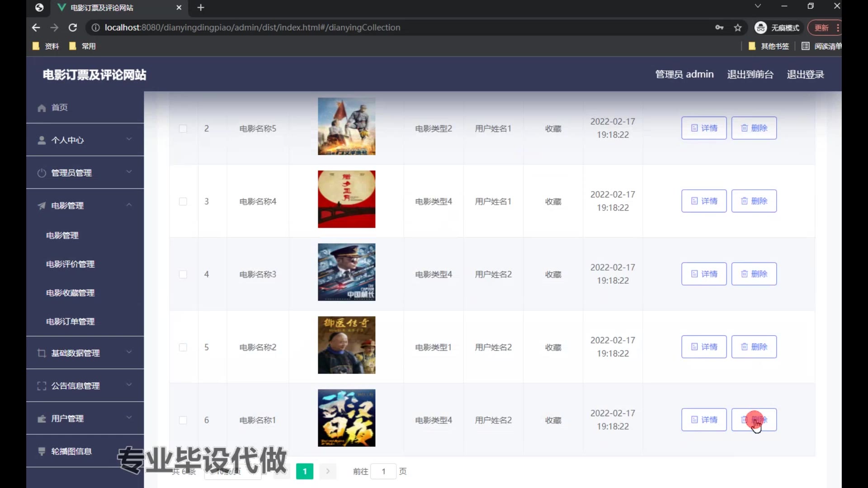This screenshot has height=488, width=868.
Task: Click the trophy icon next to 轮播图信息
Action: (x=42, y=451)
